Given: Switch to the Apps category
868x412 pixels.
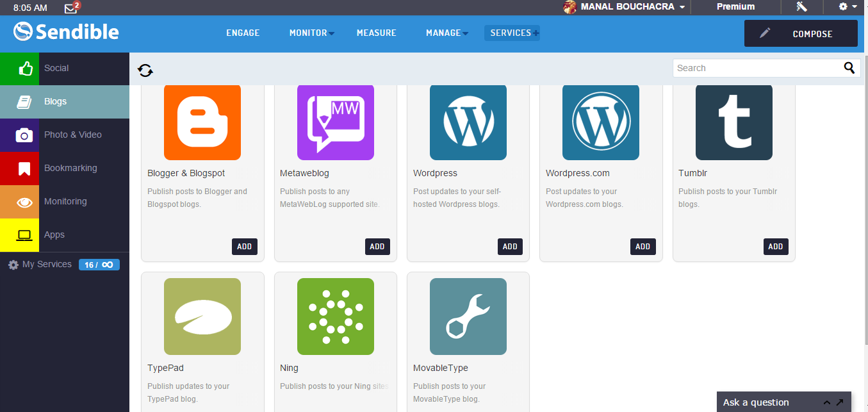Looking at the screenshot, I should tap(54, 235).
